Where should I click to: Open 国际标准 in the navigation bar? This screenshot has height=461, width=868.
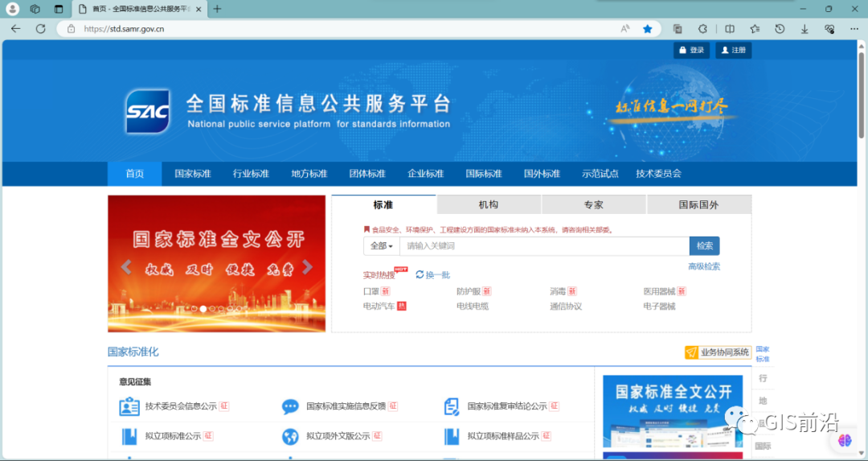[x=484, y=174]
